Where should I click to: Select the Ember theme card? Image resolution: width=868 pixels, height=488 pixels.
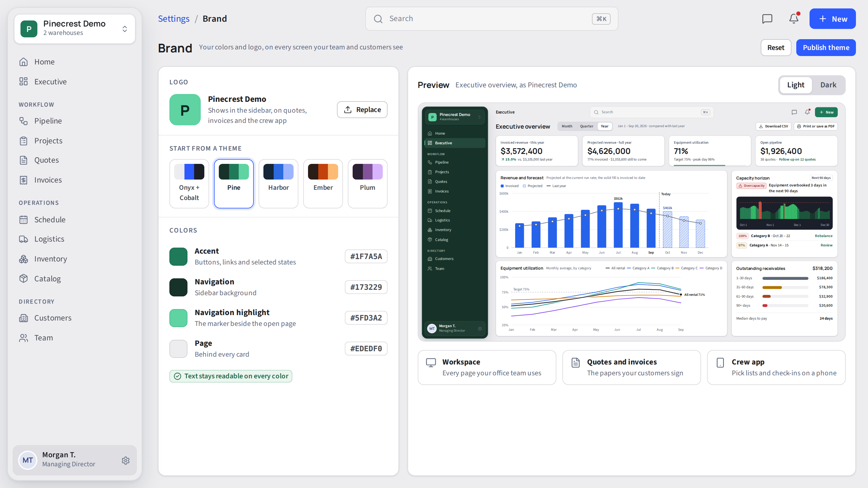pos(323,184)
